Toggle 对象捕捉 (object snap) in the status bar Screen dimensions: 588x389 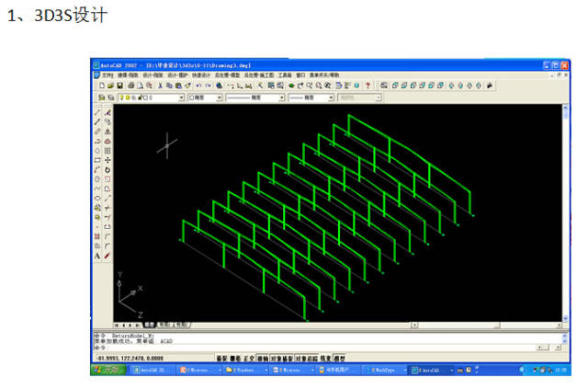pyautogui.click(x=282, y=359)
